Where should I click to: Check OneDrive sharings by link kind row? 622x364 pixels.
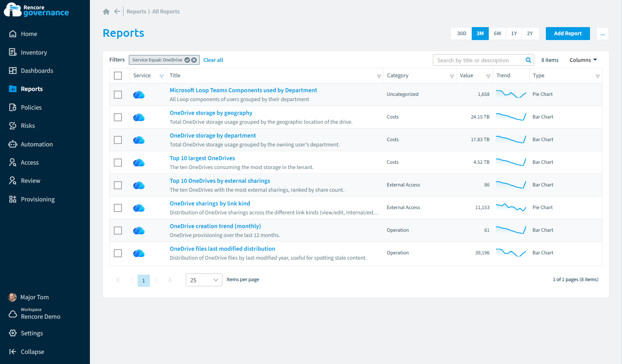118,208
